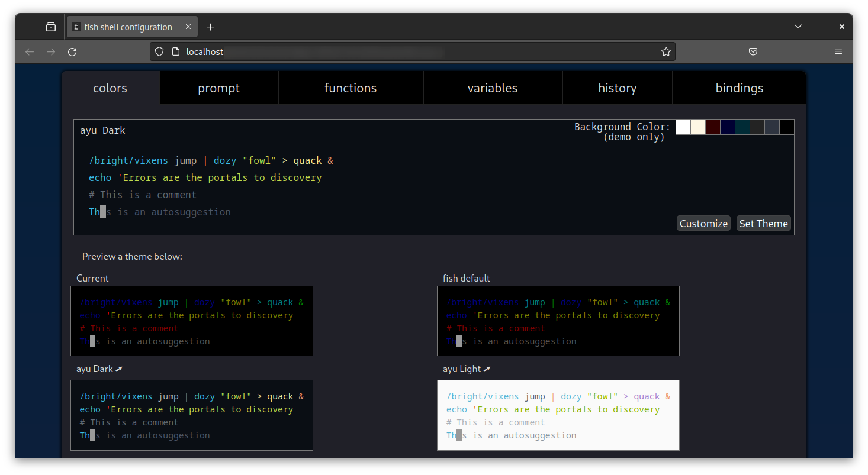868x475 pixels.
Task: Switch to the prompt tab
Action: click(x=218, y=88)
